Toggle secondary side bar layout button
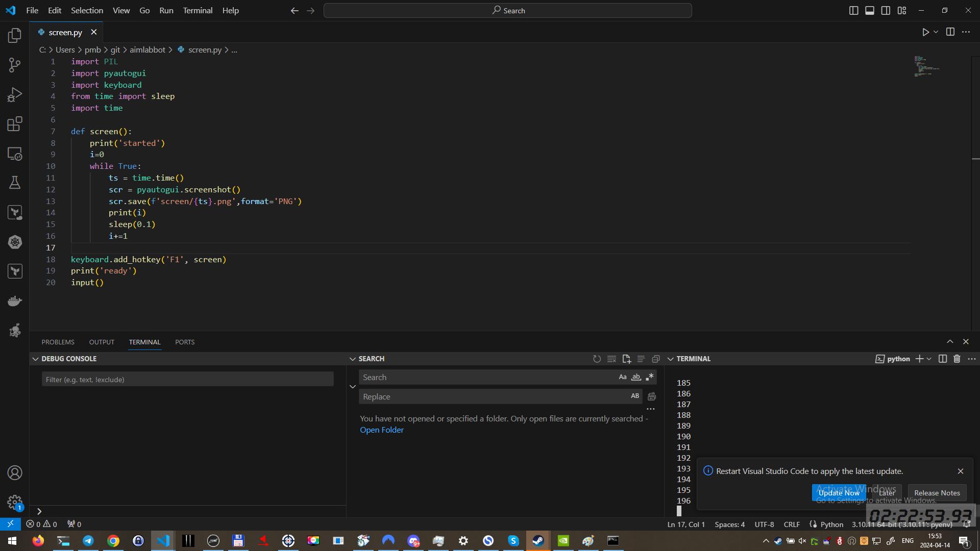The height and width of the screenshot is (551, 980). [886, 11]
